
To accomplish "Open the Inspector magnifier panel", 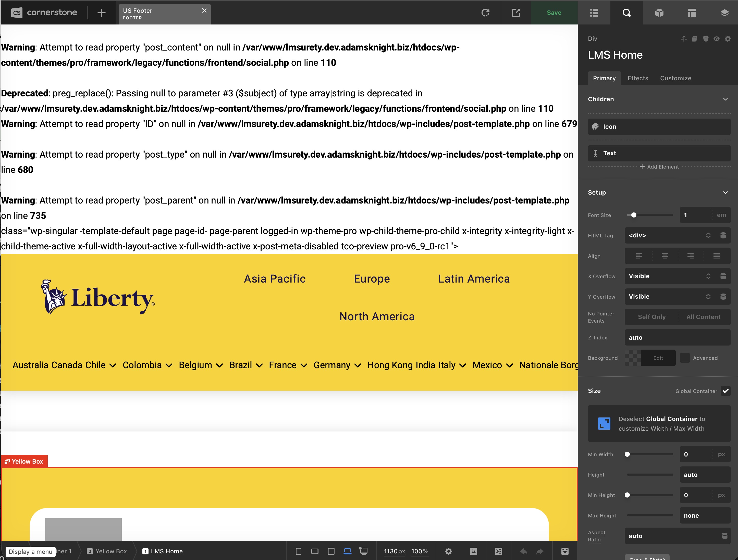I will [x=626, y=13].
